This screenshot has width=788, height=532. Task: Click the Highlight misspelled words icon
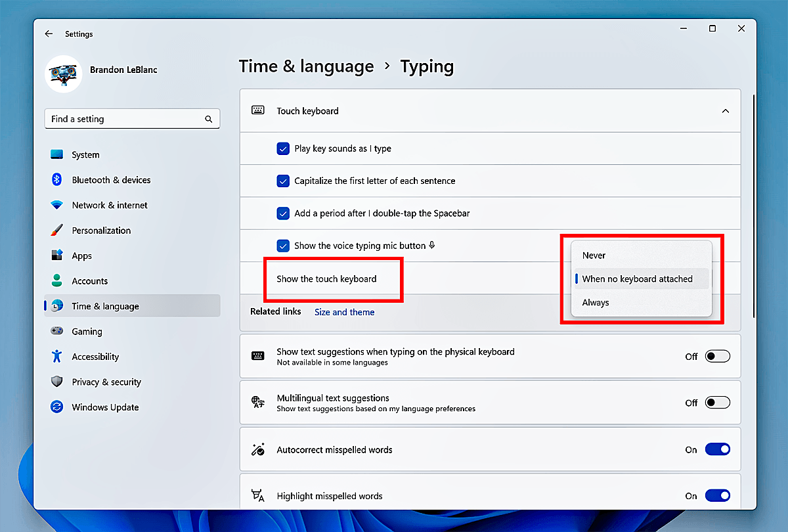click(258, 496)
